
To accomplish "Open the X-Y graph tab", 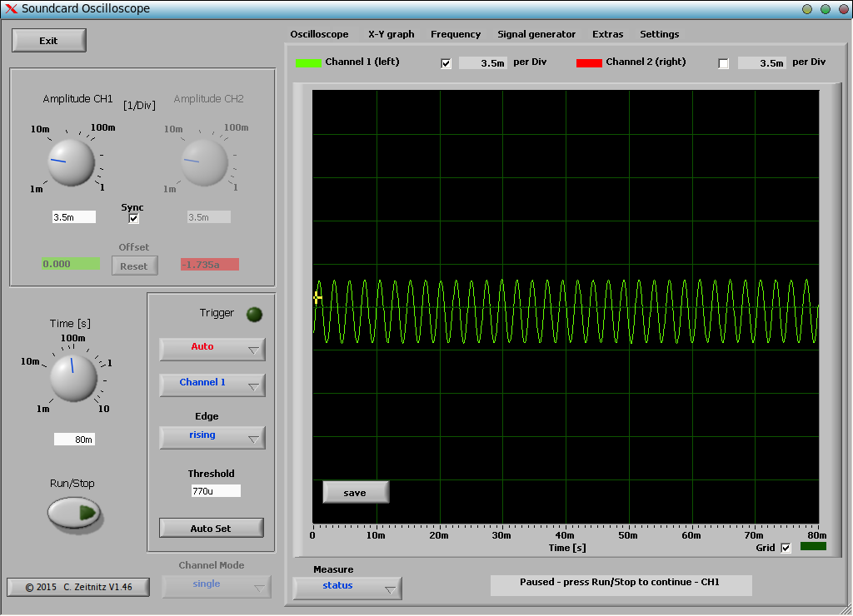I will pos(391,34).
